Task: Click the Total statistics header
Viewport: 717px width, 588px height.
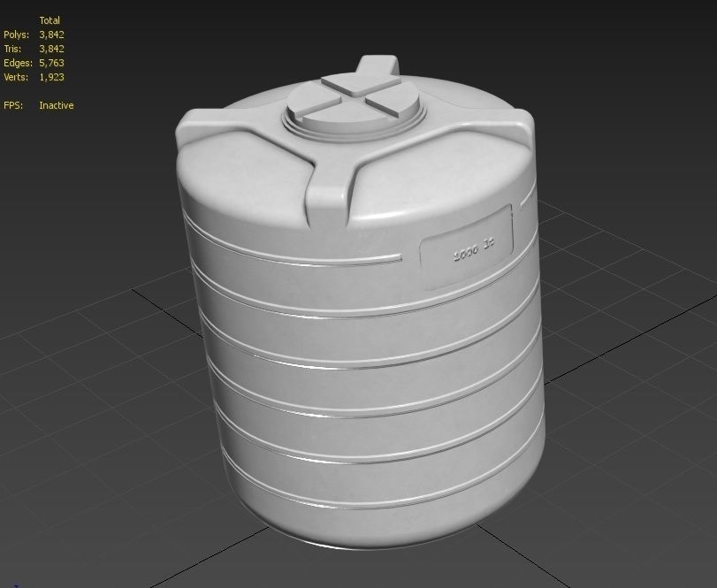Action: pos(50,19)
